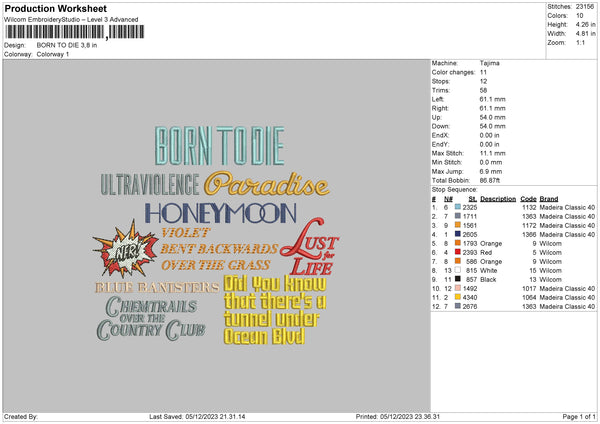Click the yellow Ocean Blvd text block
Image resolution: width=600 pixels, height=424 pixels.
275,310
